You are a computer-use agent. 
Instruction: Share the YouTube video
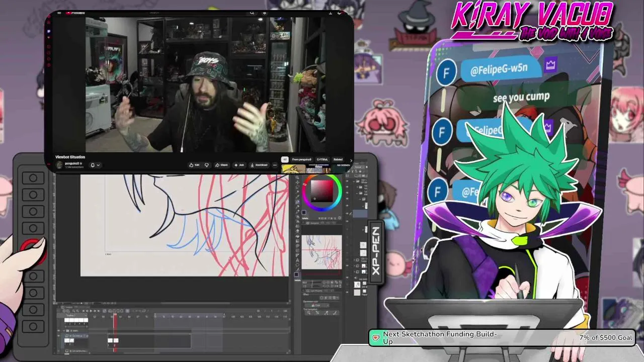coord(221,165)
